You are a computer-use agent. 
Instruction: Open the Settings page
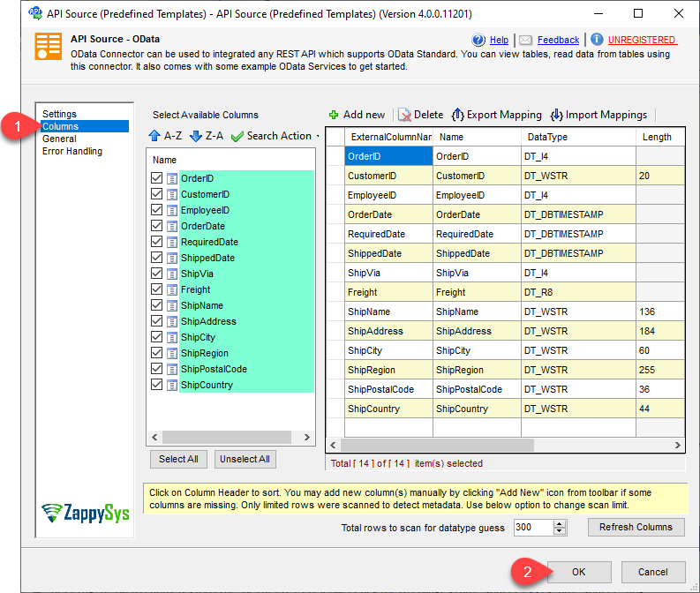(x=59, y=114)
